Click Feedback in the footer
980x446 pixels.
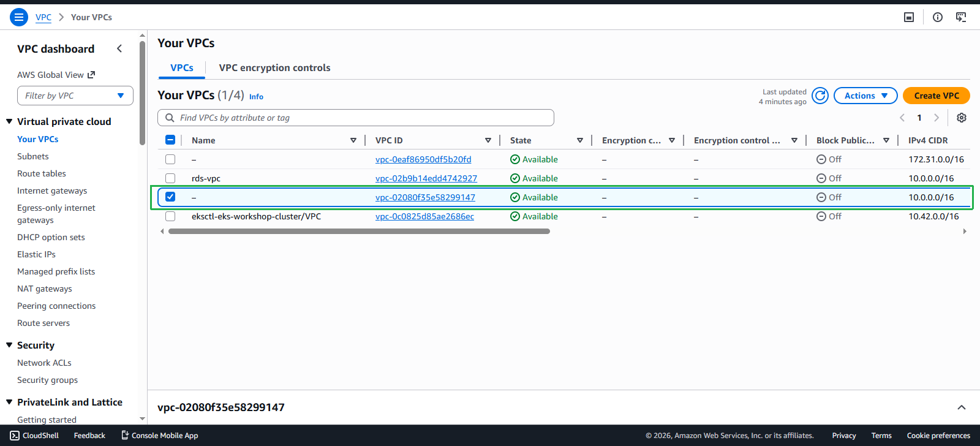89,436
